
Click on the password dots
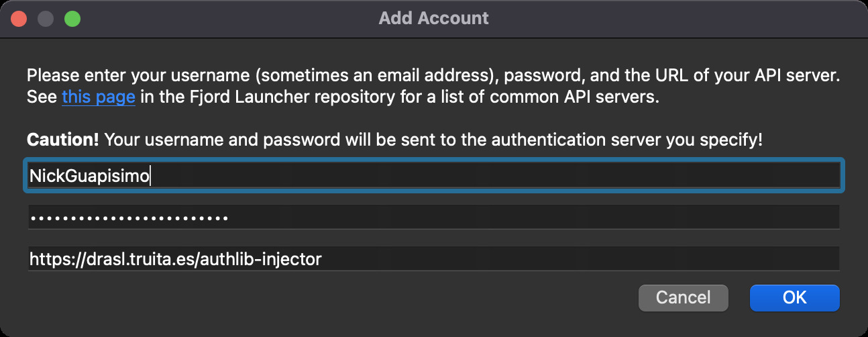[129, 218]
